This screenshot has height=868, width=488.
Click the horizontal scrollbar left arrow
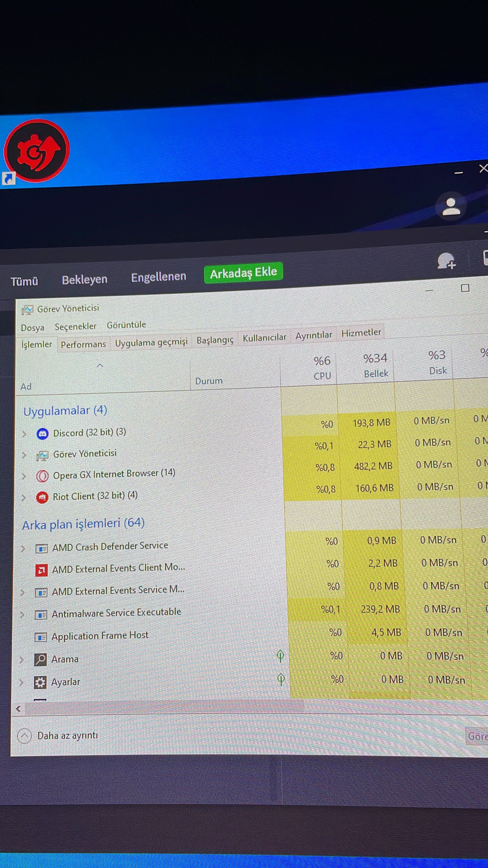(x=19, y=709)
